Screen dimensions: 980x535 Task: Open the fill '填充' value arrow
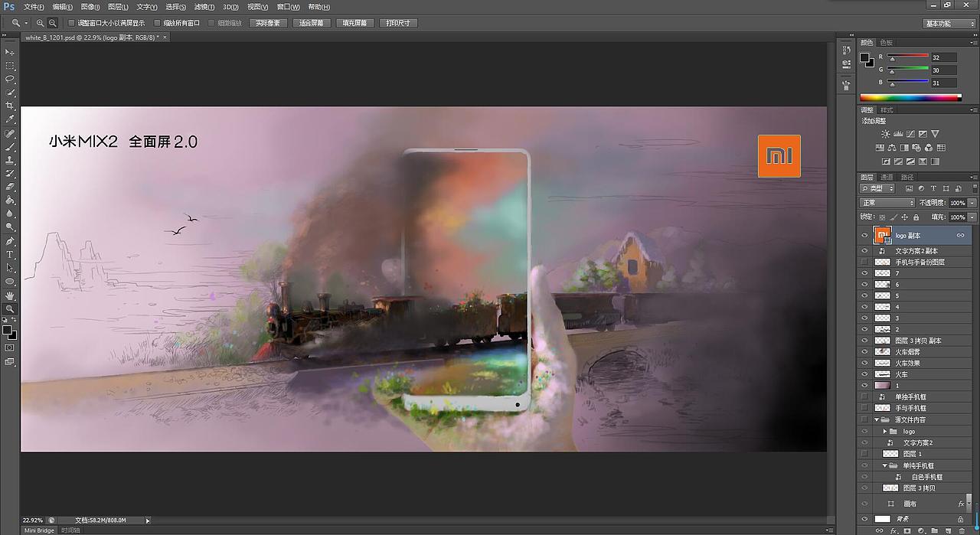click(972, 217)
